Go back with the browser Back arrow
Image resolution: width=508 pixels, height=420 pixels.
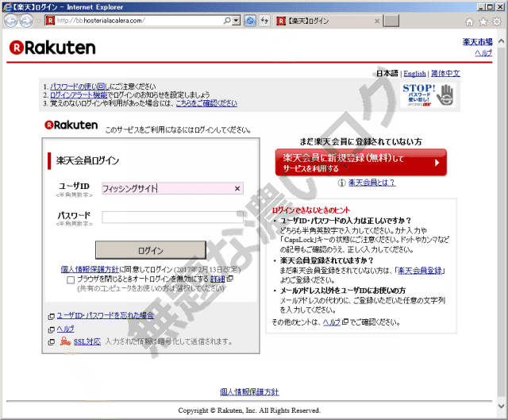pos(10,21)
